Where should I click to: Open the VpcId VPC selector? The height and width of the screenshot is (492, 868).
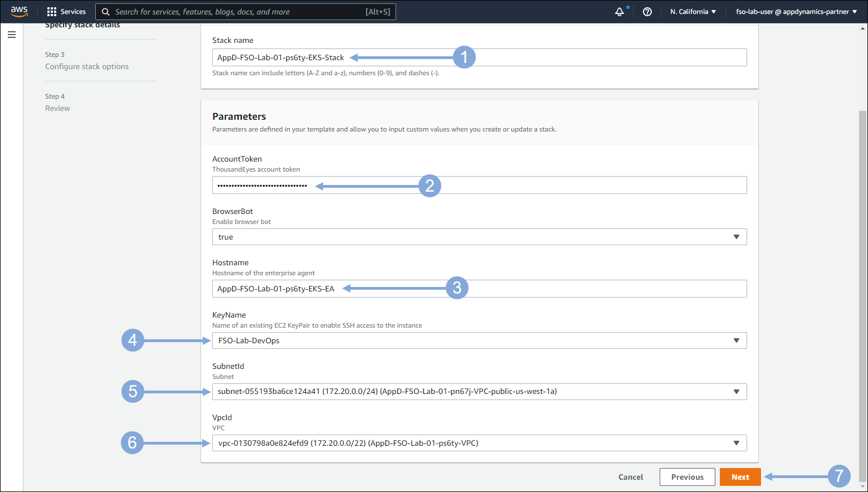click(x=479, y=443)
